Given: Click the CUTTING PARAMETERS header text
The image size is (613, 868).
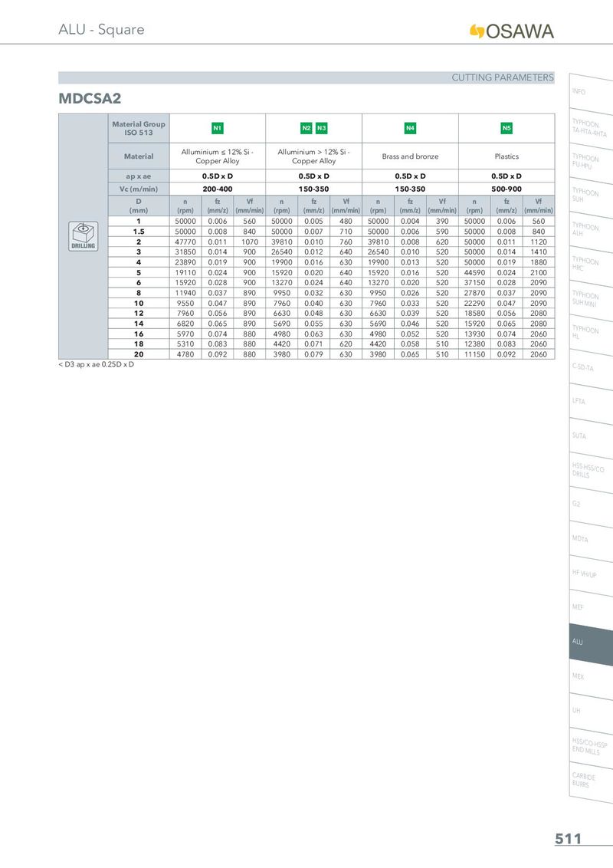Looking at the screenshot, I should [503, 77].
